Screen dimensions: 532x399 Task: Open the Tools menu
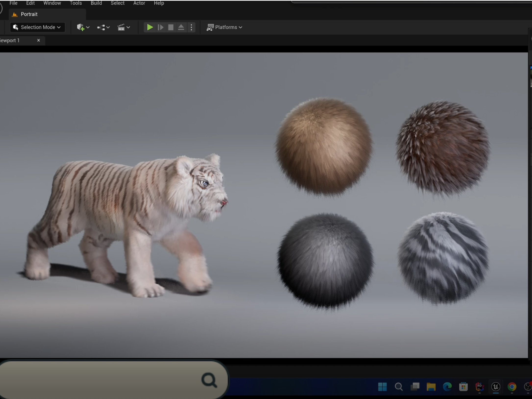[75, 3]
